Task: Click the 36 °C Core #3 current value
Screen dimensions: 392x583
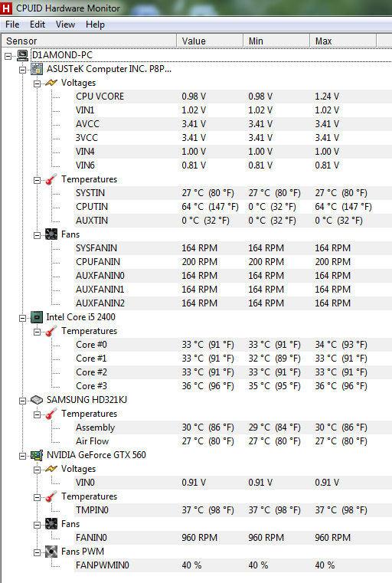Action: 207,386
